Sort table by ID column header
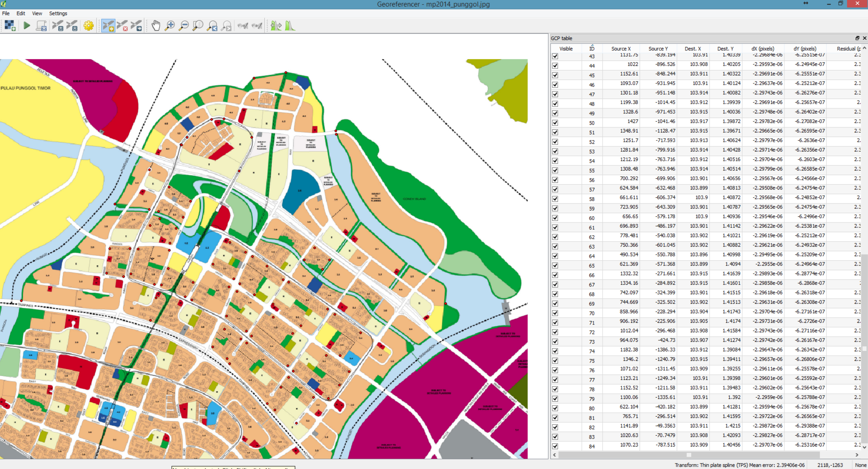The width and height of the screenshot is (868, 469). 592,48
